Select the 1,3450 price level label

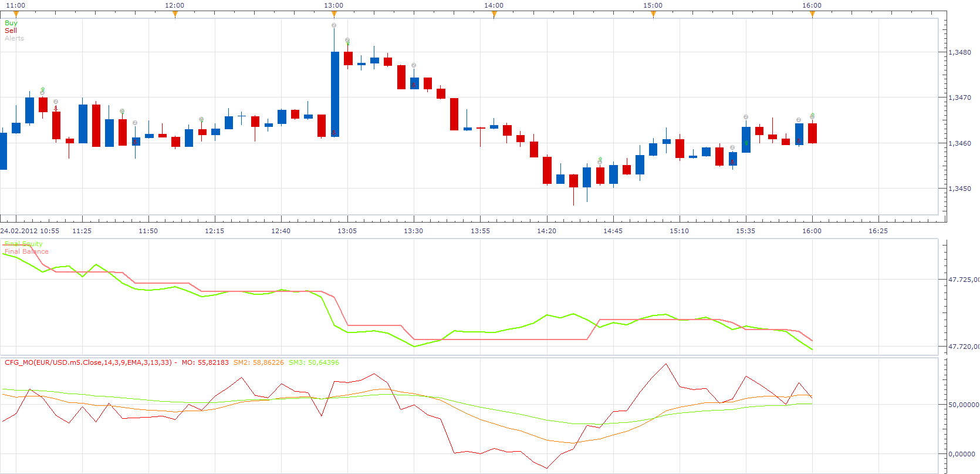pyautogui.click(x=960, y=189)
